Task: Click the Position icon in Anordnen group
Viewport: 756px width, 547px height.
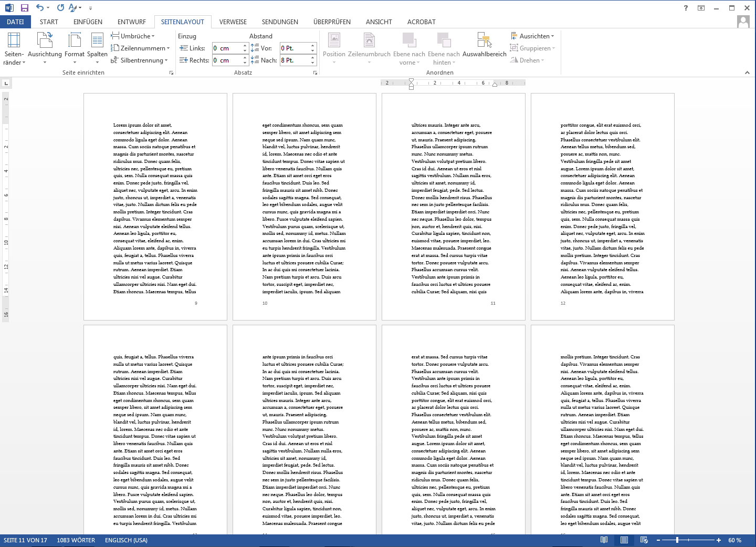Action: click(334, 47)
